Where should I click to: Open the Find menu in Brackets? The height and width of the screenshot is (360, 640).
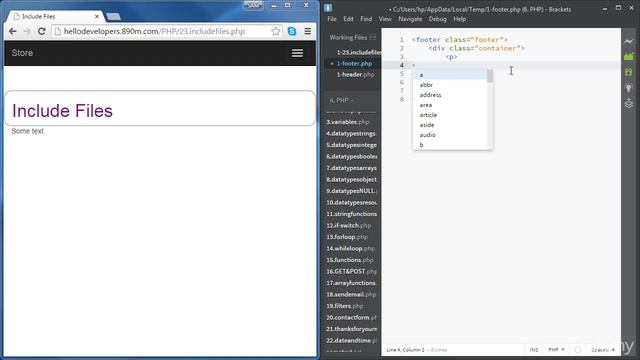coord(366,19)
